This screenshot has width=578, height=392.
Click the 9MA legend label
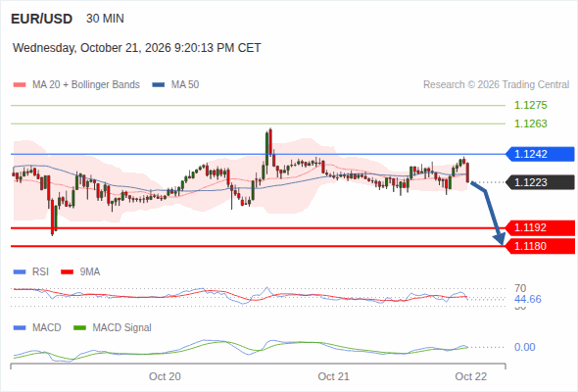pyautogui.click(x=90, y=272)
